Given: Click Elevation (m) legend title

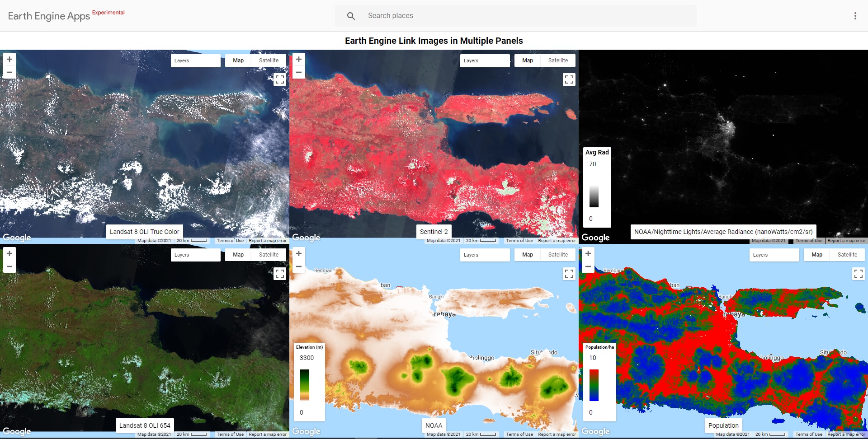Looking at the screenshot, I should pyautogui.click(x=309, y=347).
